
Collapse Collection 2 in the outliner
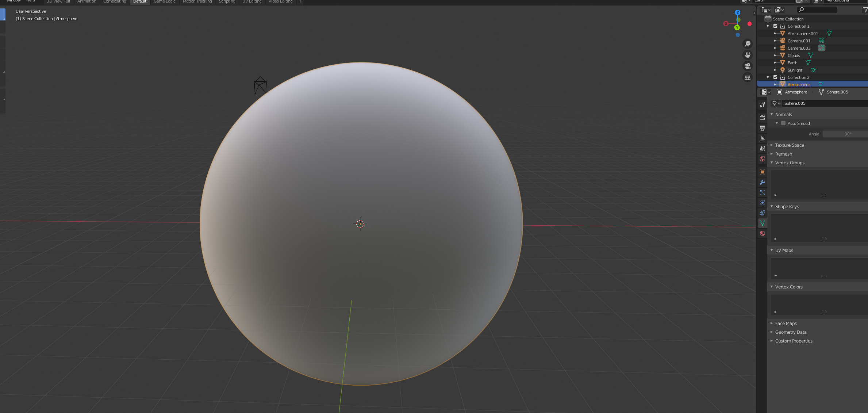click(x=768, y=77)
